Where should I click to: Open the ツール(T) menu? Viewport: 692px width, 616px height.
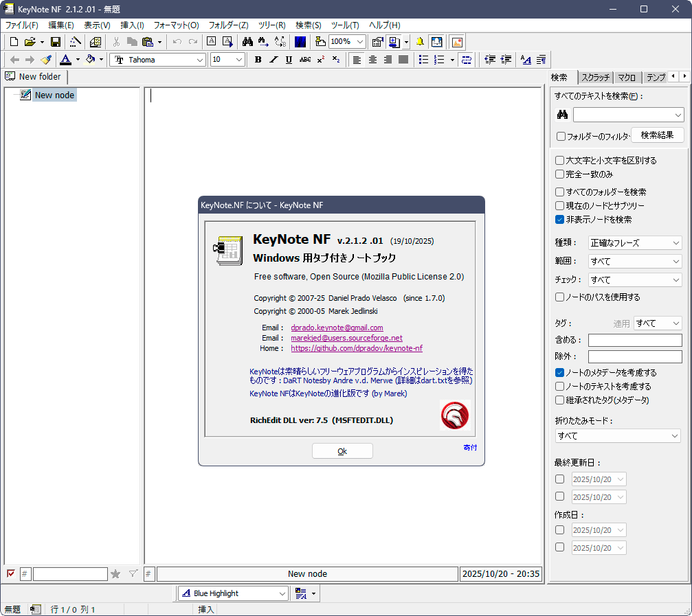point(345,25)
